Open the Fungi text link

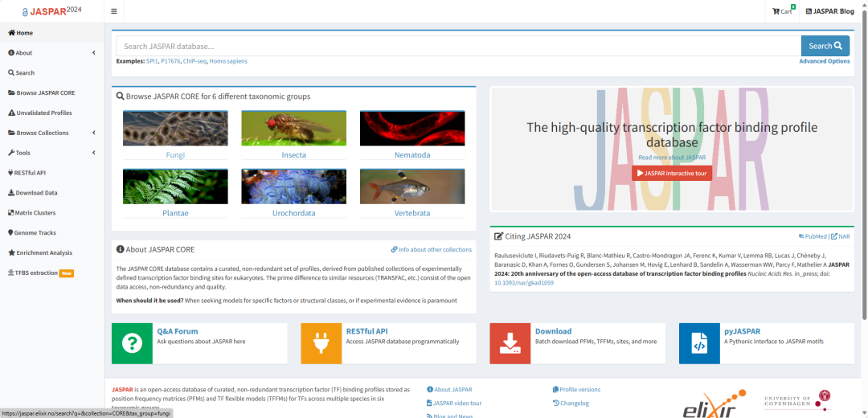click(x=175, y=155)
